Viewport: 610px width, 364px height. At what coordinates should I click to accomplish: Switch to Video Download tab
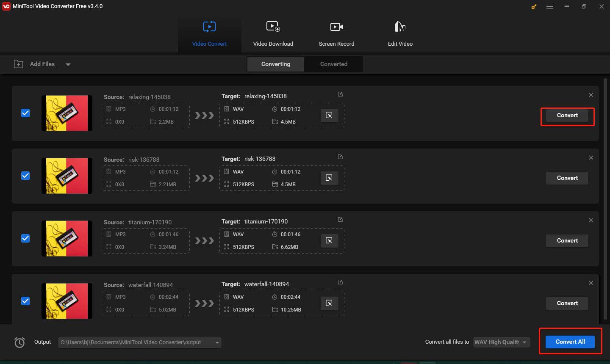click(x=273, y=34)
